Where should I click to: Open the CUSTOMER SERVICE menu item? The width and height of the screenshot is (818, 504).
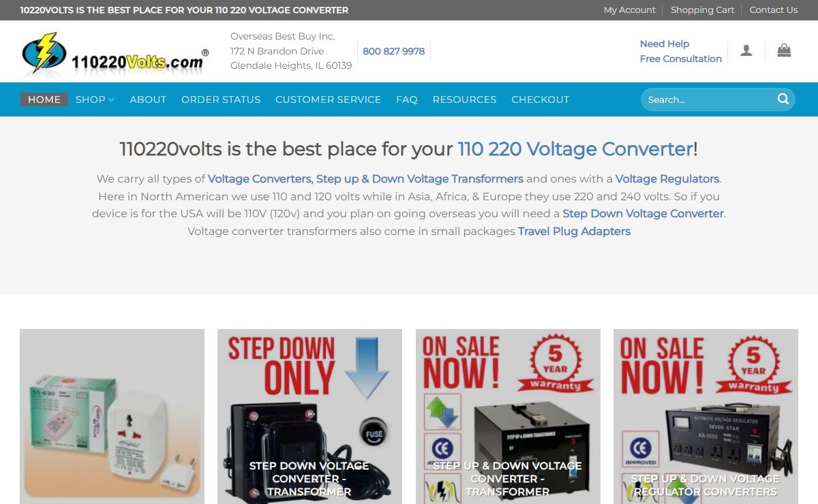coord(328,99)
